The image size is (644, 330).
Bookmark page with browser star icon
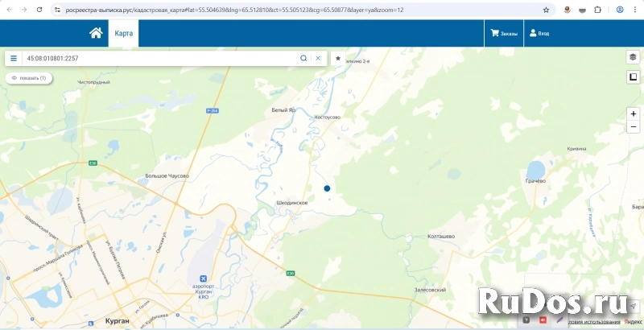pos(546,10)
